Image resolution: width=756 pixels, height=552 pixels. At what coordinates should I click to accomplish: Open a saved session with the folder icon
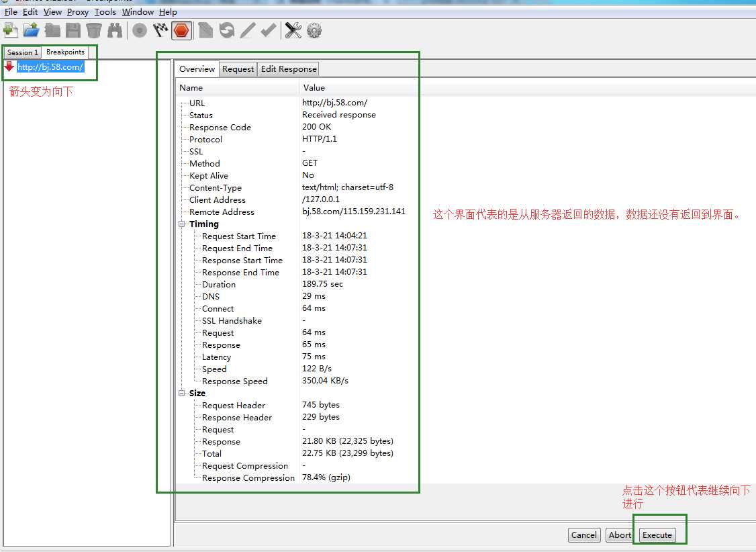[x=32, y=30]
